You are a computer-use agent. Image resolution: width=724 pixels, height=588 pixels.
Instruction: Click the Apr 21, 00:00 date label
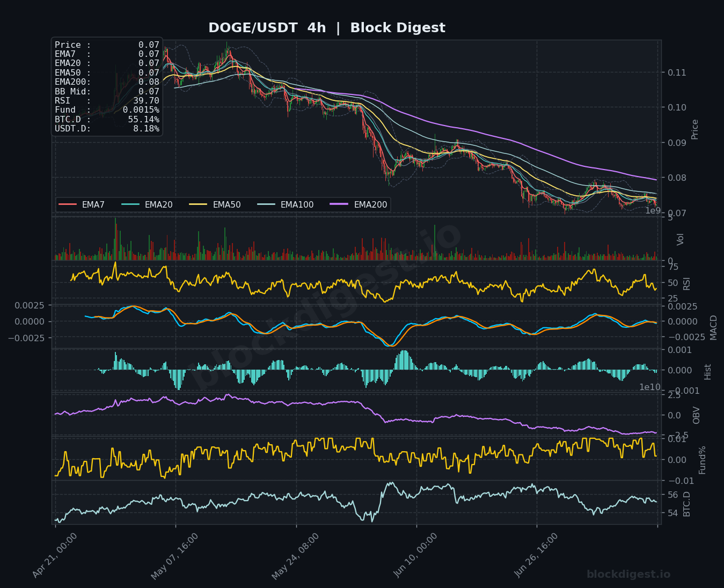click(54, 555)
